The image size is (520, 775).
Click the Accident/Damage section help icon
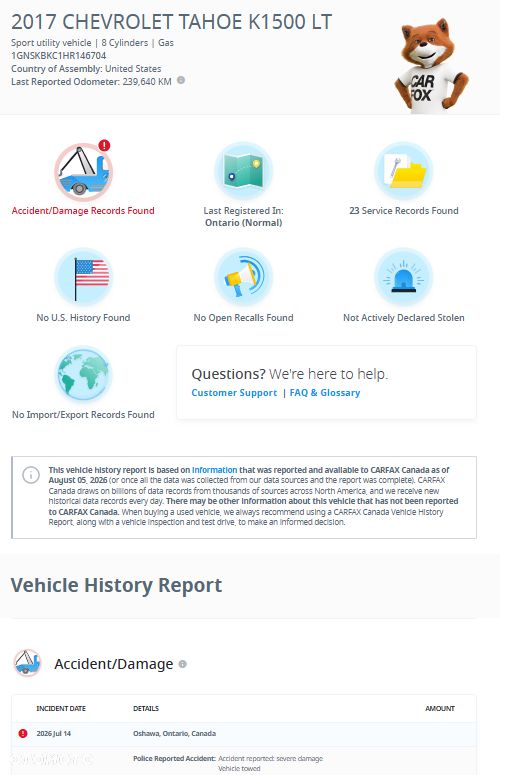click(182, 664)
